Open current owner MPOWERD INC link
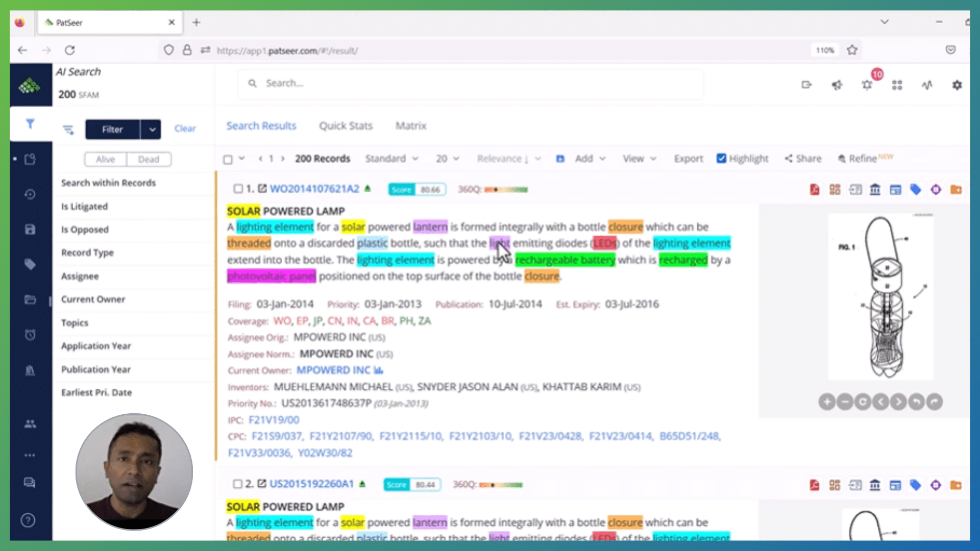980x551 pixels. [x=333, y=370]
